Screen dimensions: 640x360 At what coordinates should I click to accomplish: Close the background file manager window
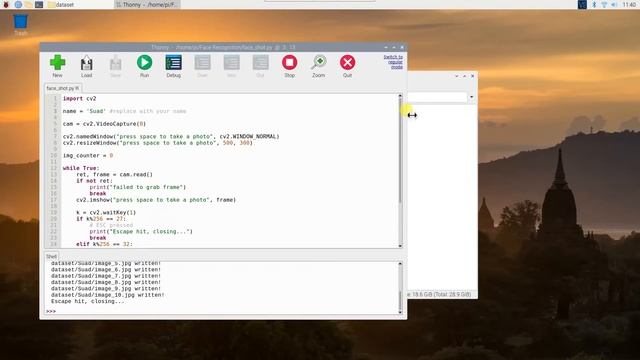(473, 76)
